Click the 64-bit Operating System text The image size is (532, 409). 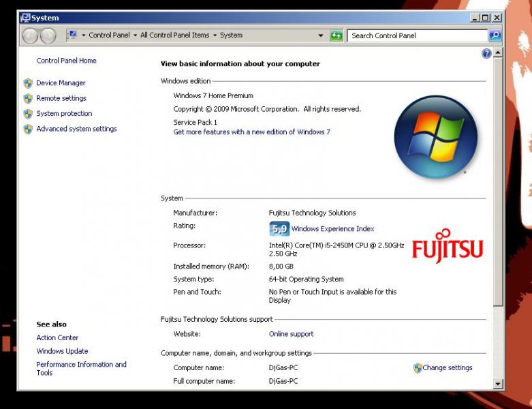click(306, 279)
